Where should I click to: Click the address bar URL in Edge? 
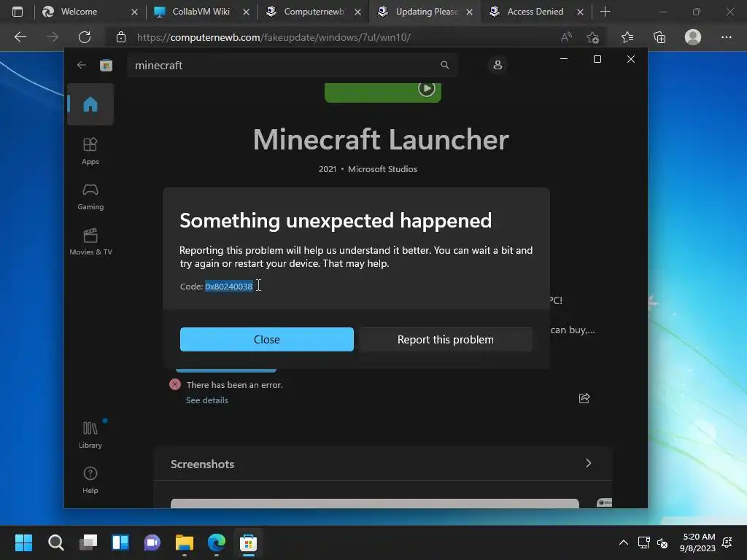click(x=274, y=37)
